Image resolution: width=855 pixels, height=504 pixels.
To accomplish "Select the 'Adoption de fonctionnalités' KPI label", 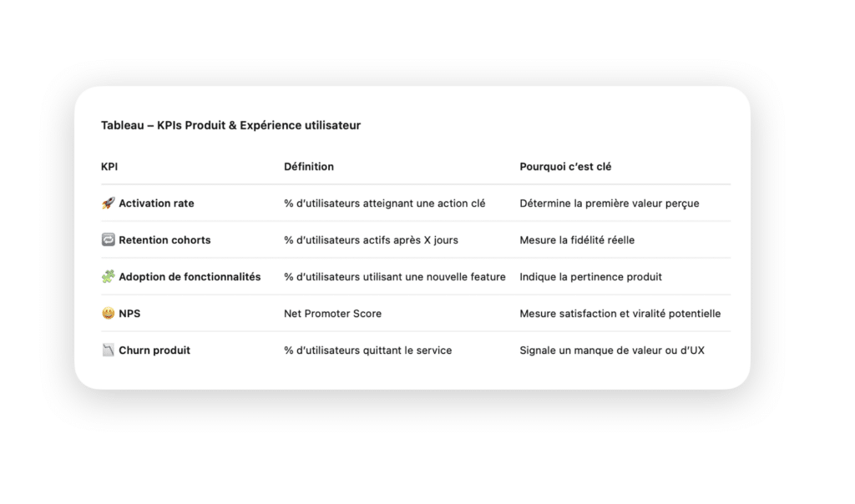I will click(x=190, y=277).
